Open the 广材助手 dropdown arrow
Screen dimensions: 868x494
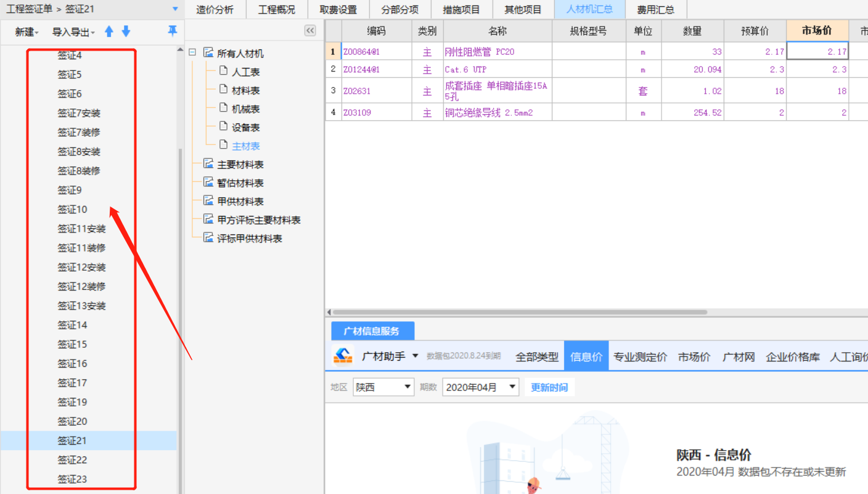coord(415,356)
